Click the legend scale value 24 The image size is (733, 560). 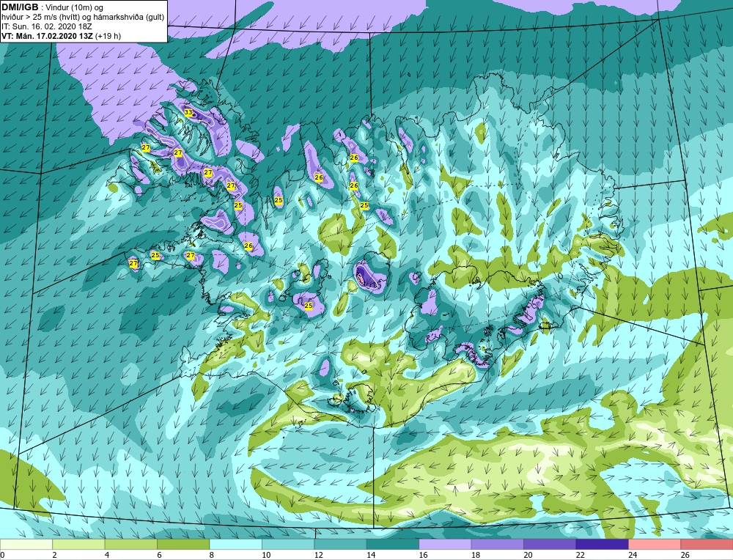coord(633,556)
